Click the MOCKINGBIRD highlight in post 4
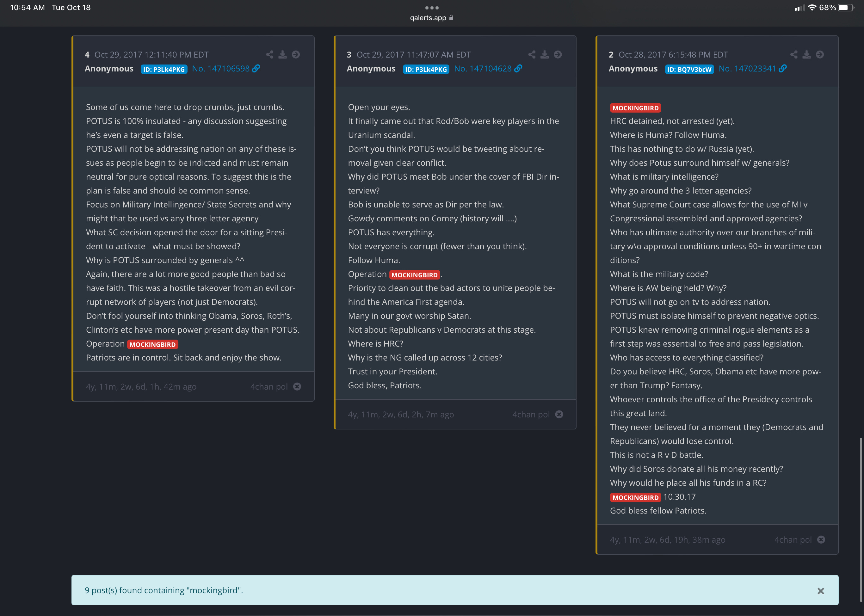Screen dimensions: 864x616 point(152,344)
